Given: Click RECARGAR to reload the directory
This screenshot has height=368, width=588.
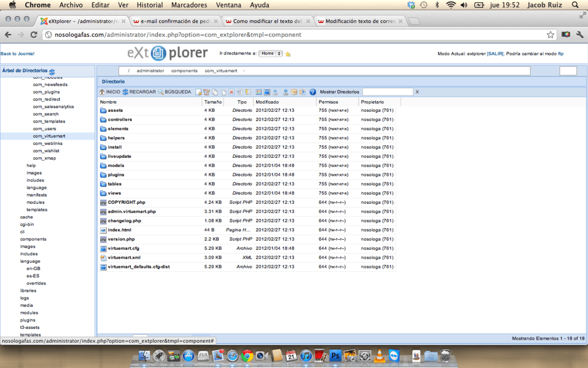Looking at the screenshot, I should coord(139,92).
